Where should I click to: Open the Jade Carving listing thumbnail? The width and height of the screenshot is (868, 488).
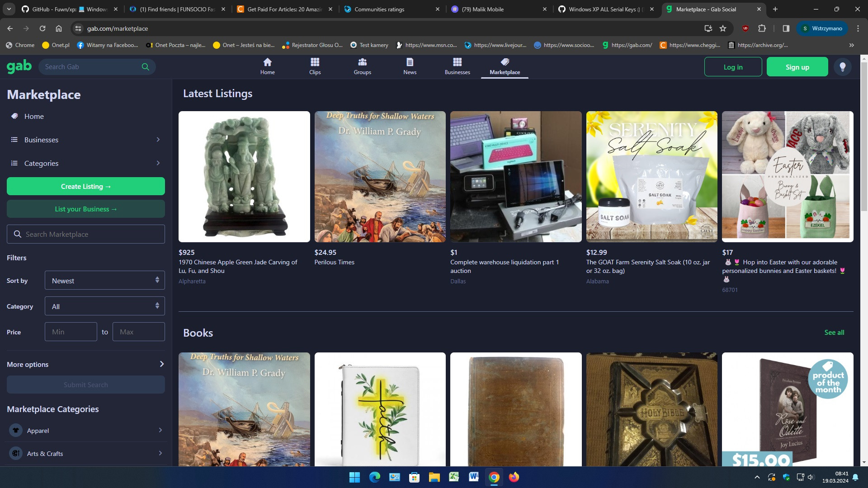click(244, 177)
